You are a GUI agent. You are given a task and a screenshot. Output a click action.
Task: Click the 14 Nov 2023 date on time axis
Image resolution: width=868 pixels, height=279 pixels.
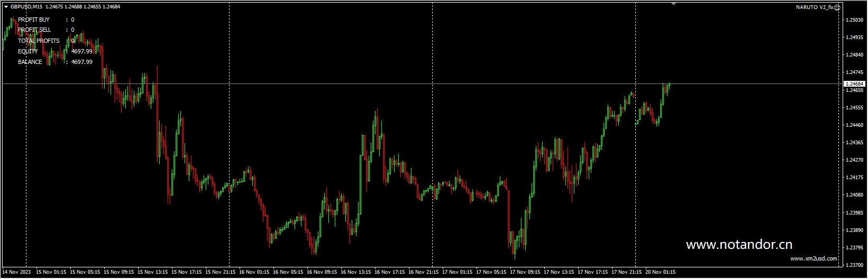[x=16, y=273]
